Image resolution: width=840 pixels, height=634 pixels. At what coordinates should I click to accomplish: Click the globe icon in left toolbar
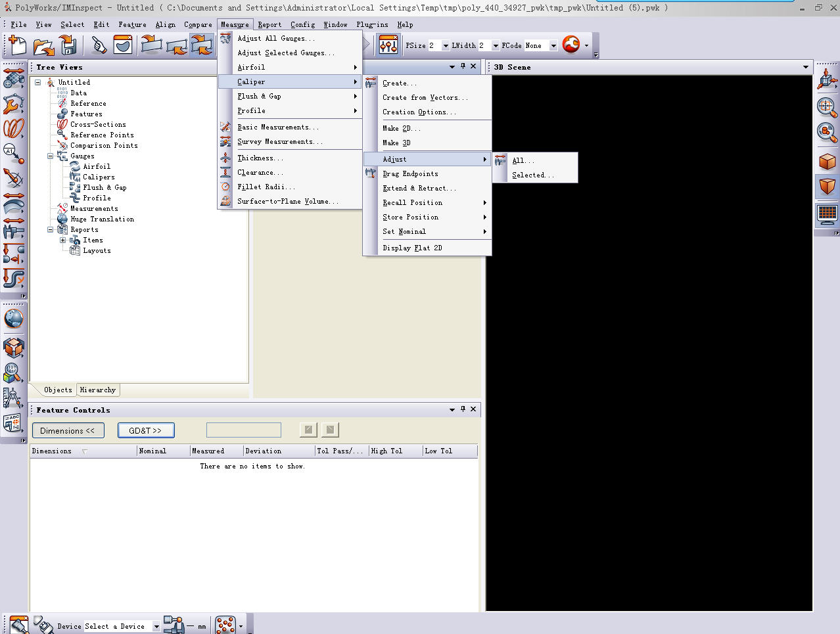(x=13, y=319)
